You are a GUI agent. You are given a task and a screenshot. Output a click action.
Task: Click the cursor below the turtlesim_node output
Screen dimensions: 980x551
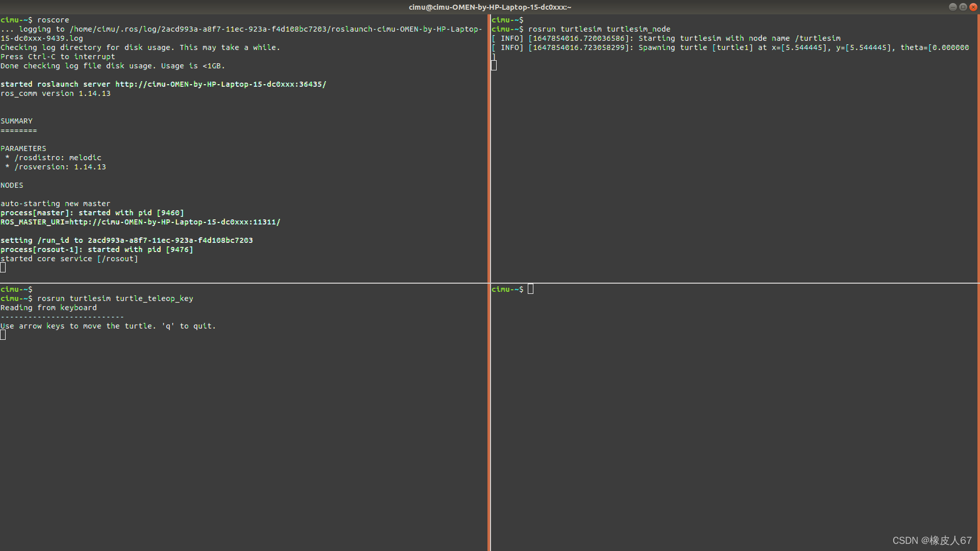494,65
